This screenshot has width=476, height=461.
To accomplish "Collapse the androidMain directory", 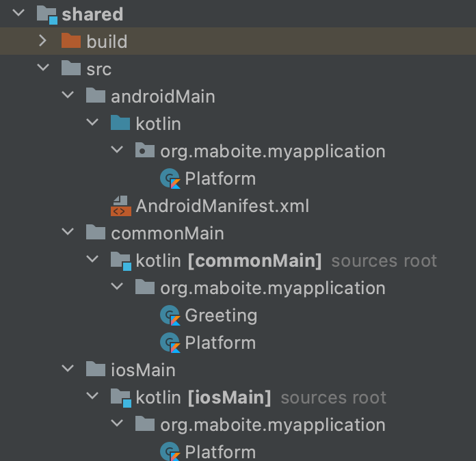I will pyautogui.click(x=68, y=96).
